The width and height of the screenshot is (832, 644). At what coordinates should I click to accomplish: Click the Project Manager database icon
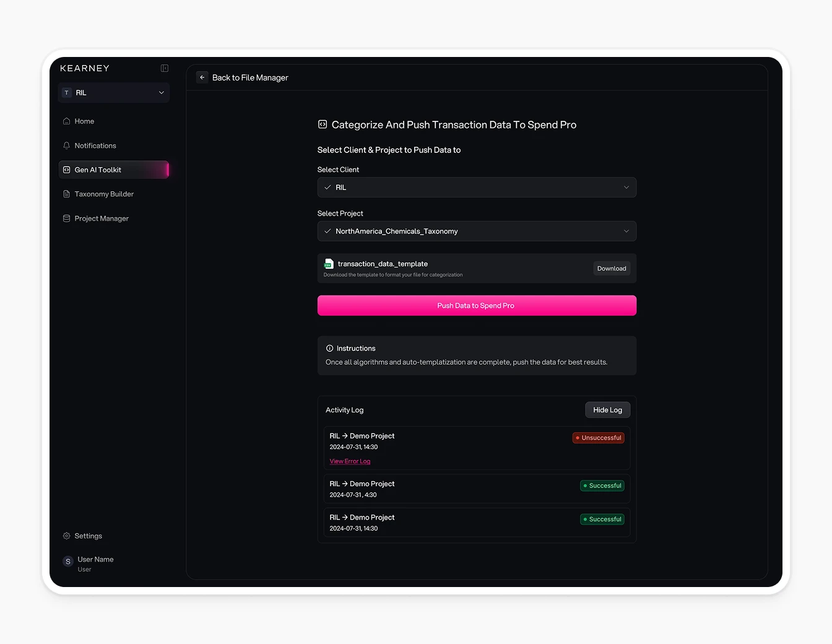pyautogui.click(x=66, y=219)
